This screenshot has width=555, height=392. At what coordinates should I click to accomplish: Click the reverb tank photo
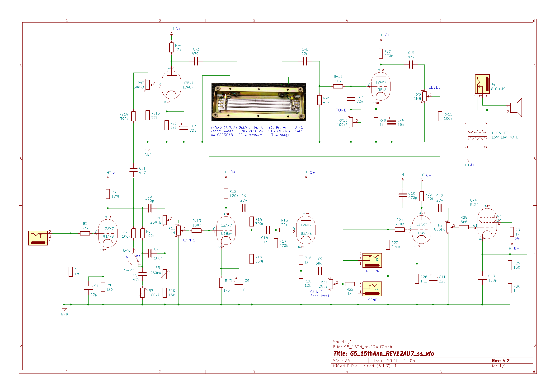coord(259,102)
